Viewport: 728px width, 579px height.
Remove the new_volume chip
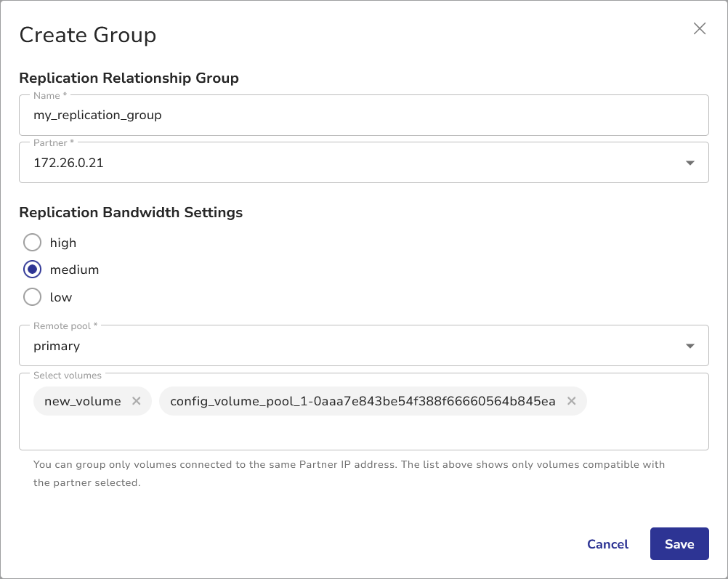(136, 401)
